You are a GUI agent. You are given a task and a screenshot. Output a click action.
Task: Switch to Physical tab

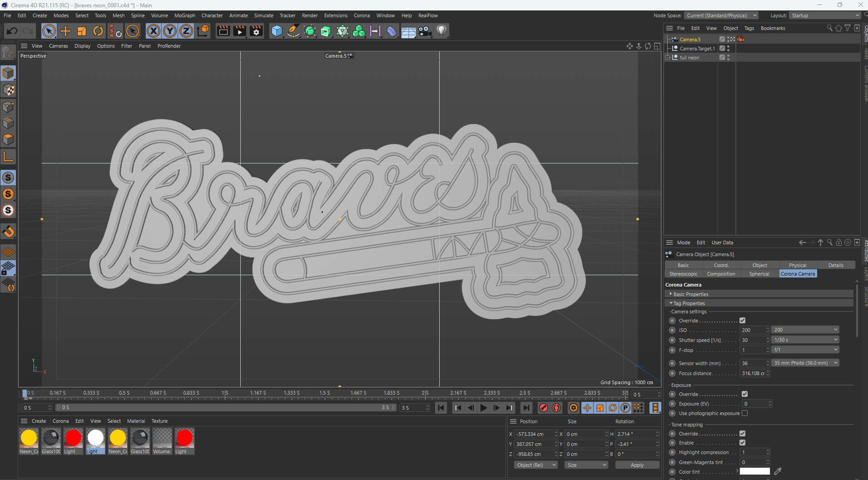[x=798, y=265]
